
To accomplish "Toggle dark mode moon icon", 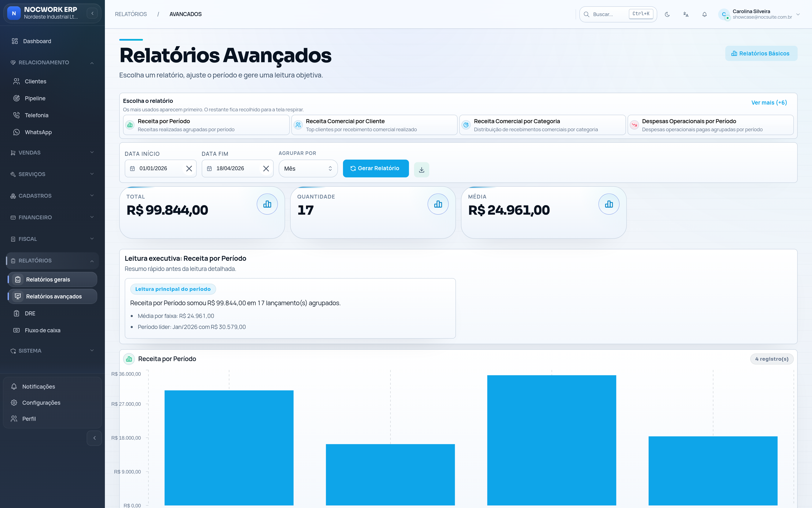I will coord(667,14).
